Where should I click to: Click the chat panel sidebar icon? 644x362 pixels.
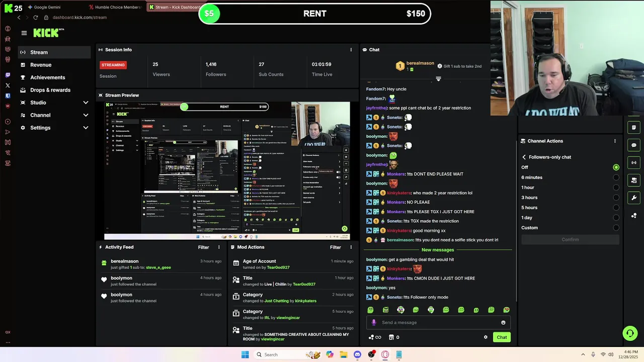(x=634, y=145)
